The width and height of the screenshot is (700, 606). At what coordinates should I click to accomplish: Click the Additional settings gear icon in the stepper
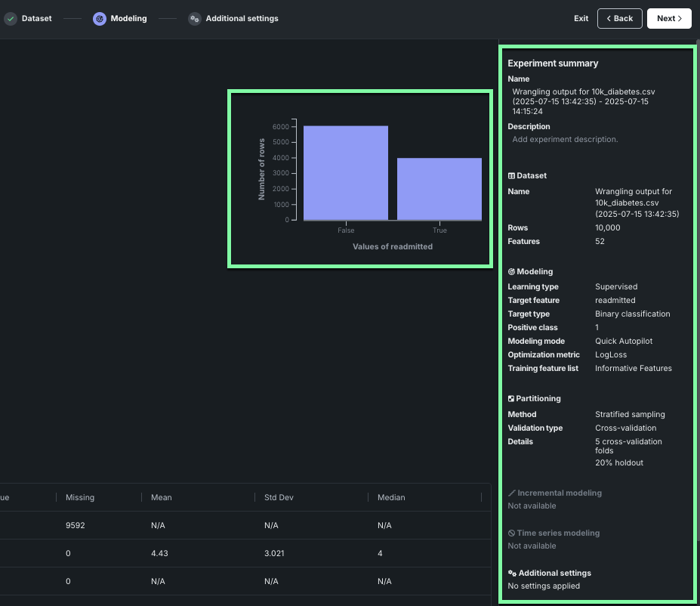(x=195, y=18)
